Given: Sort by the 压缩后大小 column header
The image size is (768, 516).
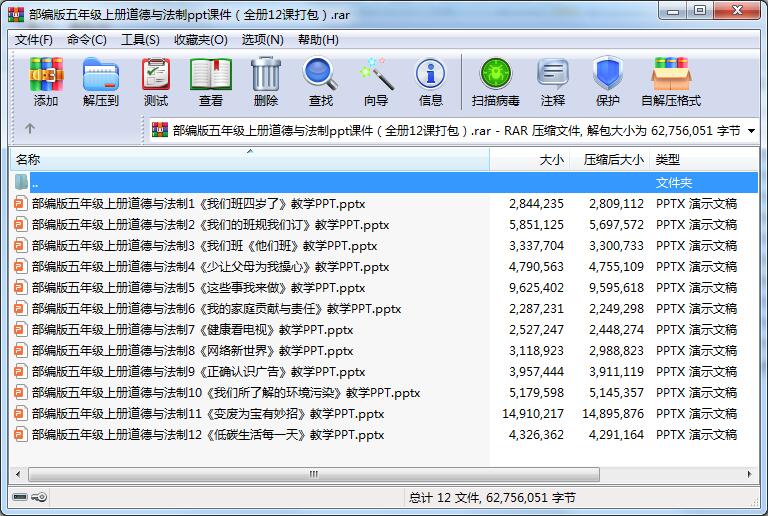Looking at the screenshot, I should [609, 160].
